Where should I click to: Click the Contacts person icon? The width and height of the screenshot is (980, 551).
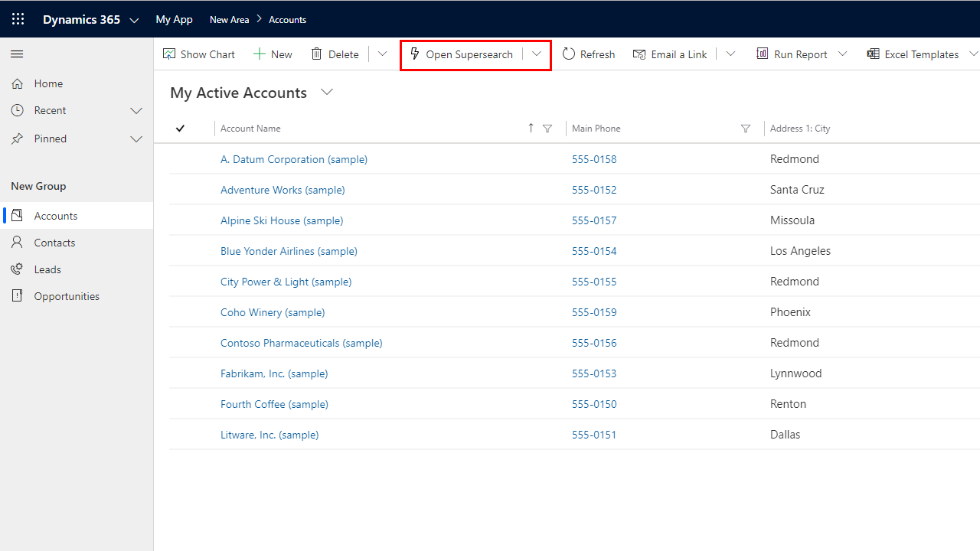[x=17, y=243]
